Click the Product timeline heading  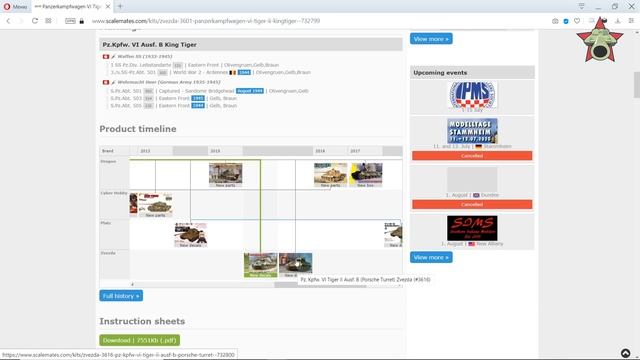pos(138,129)
